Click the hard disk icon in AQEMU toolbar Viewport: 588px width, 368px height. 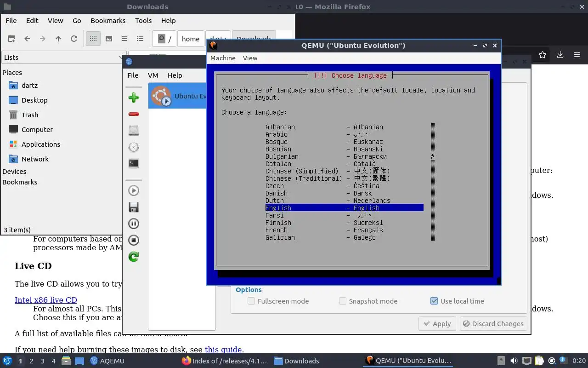pos(134,131)
